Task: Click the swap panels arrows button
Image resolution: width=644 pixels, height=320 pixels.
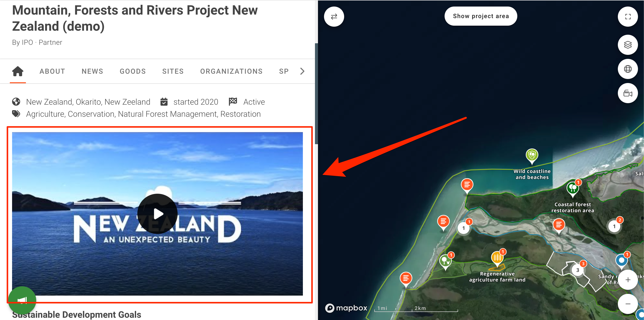Action: (334, 17)
